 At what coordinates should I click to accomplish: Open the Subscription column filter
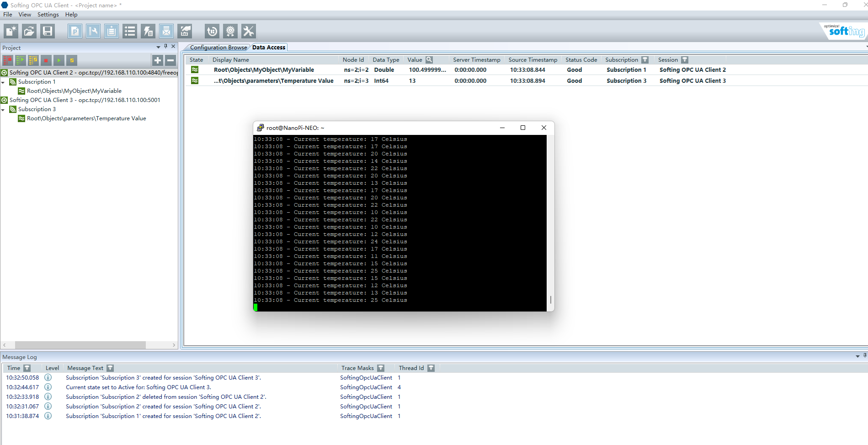[645, 60]
